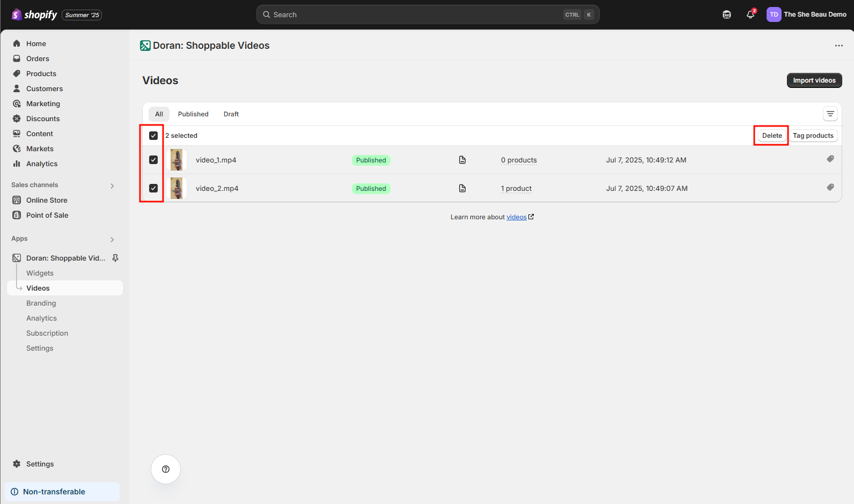
Task: Click the Non-transferable info icon
Action: (x=14, y=492)
